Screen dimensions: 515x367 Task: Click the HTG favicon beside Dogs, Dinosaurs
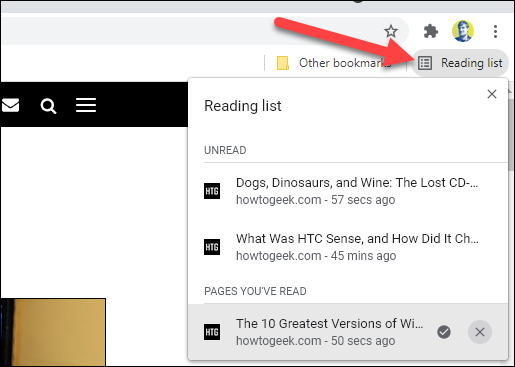212,191
